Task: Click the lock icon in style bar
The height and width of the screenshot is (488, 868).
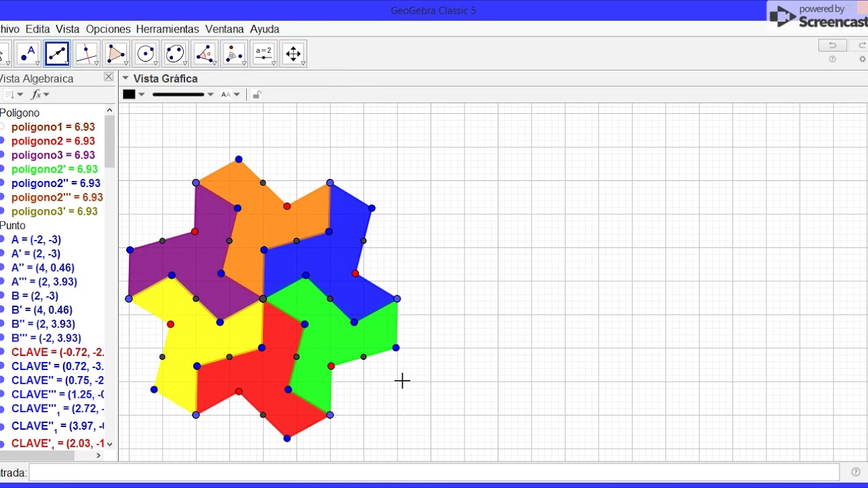Action: [x=256, y=94]
